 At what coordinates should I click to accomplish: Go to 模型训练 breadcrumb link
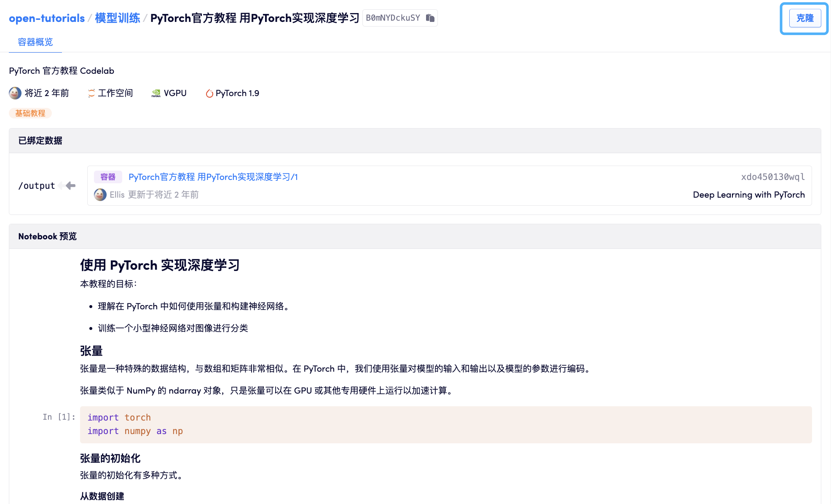pyautogui.click(x=118, y=18)
